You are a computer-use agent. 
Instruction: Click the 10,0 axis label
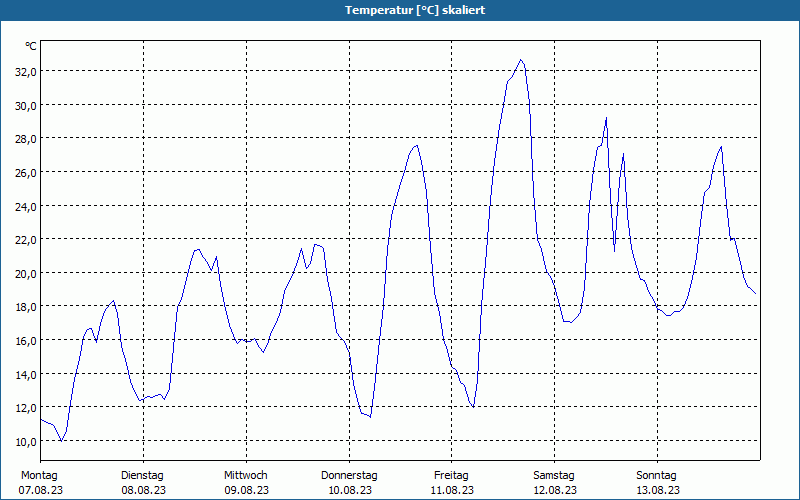26,442
